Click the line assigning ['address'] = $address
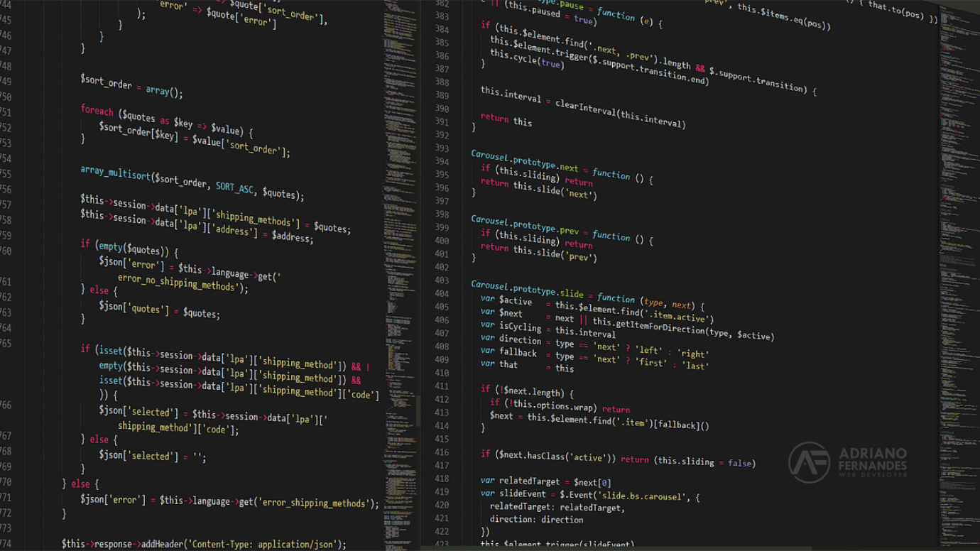 197,226
